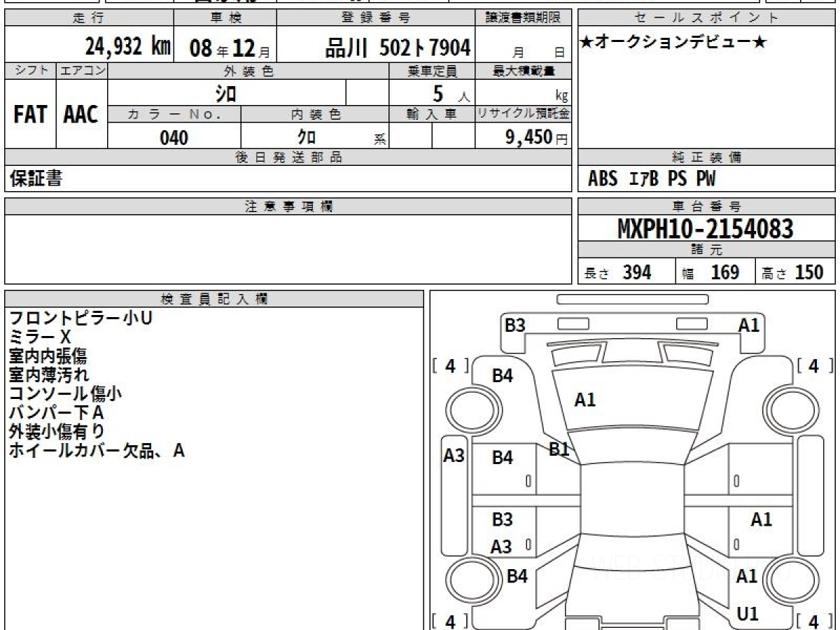
Task: Select inspector note ミラーX
Action: click(x=40, y=337)
